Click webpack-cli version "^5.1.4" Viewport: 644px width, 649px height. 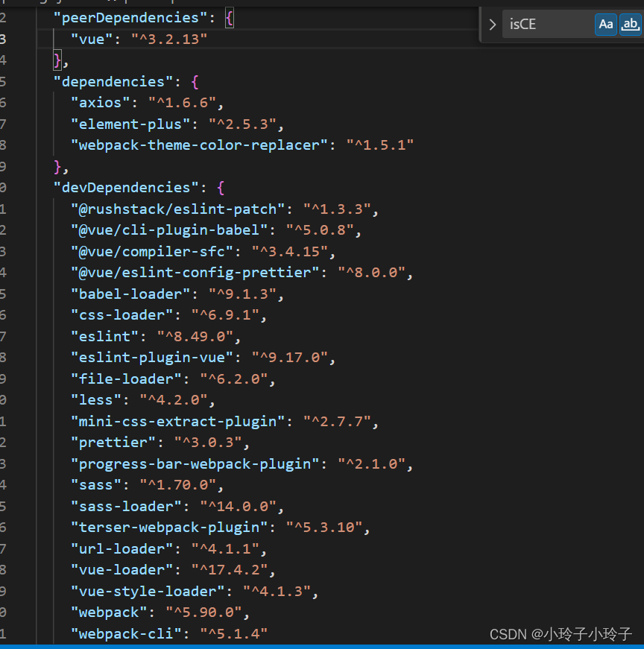(x=234, y=634)
